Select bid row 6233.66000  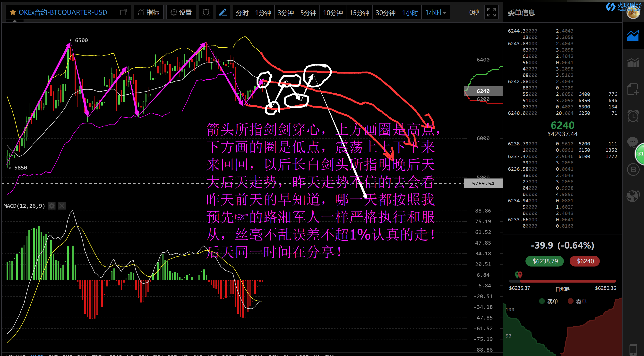tap(541, 220)
